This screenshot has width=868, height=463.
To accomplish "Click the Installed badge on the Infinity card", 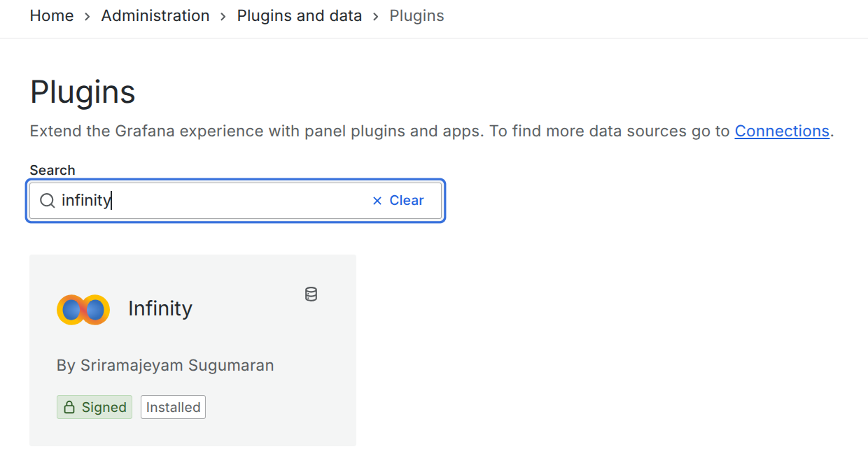I will tap(173, 407).
